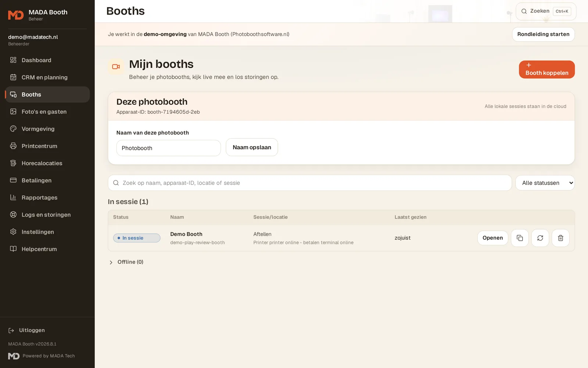Click the Uitloggen exit icon
Viewport: 588px width, 368px height.
[11, 330]
